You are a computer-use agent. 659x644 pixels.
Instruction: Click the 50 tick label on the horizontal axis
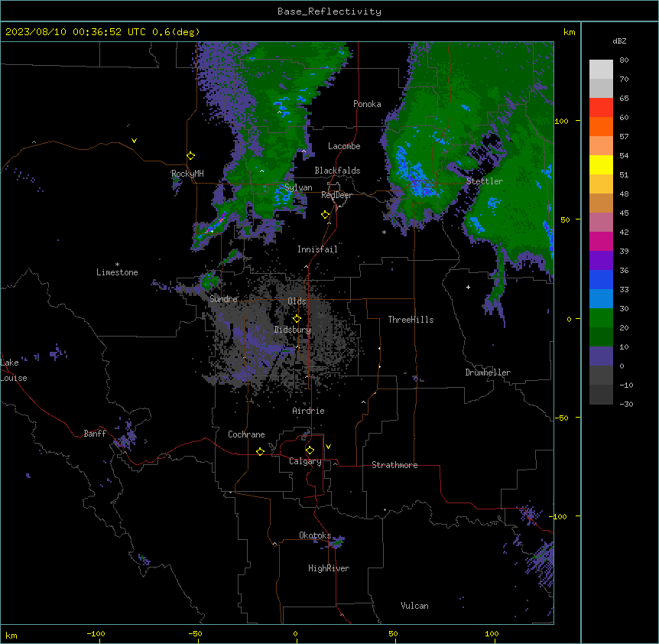click(x=393, y=634)
